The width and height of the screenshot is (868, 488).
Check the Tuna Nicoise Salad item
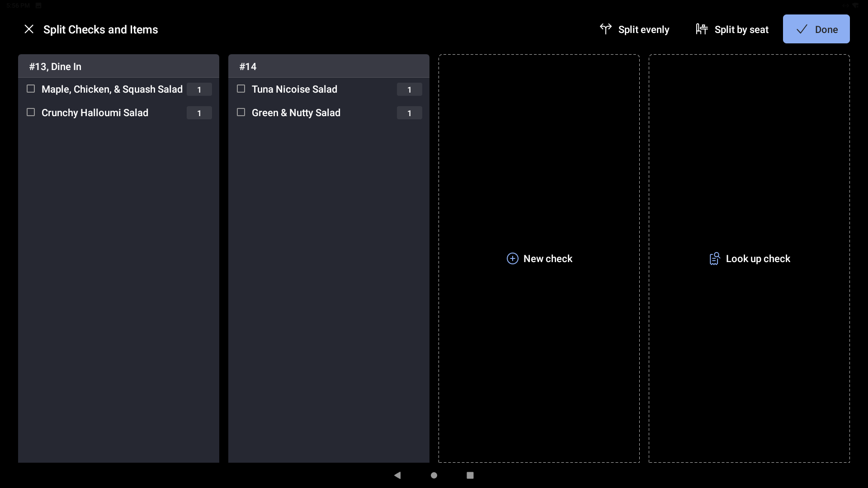tap(241, 89)
